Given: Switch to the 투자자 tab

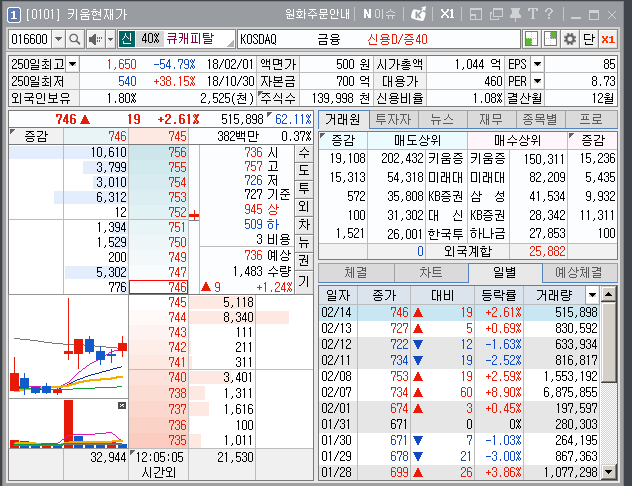Looking at the screenshot, I should (x=393, y=120).
